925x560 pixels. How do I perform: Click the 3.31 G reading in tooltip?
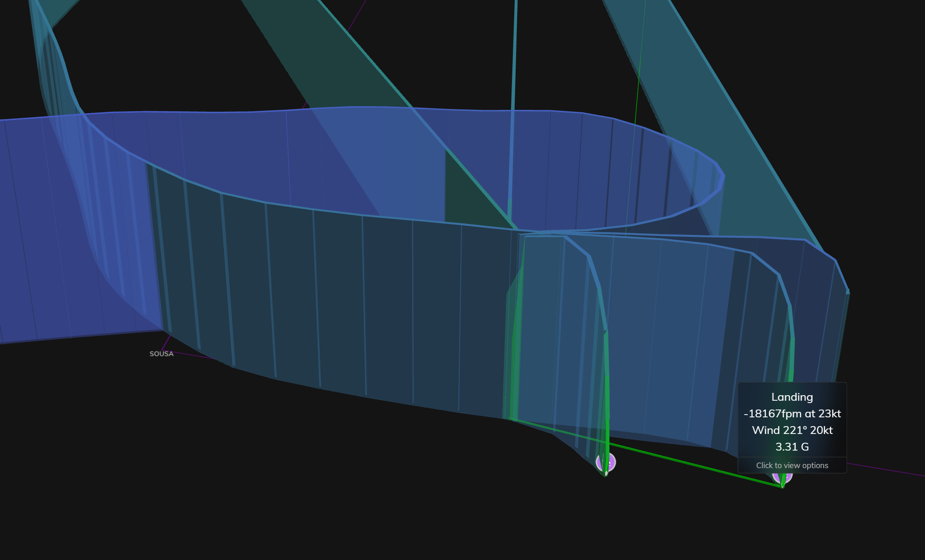tap(792, 447)
